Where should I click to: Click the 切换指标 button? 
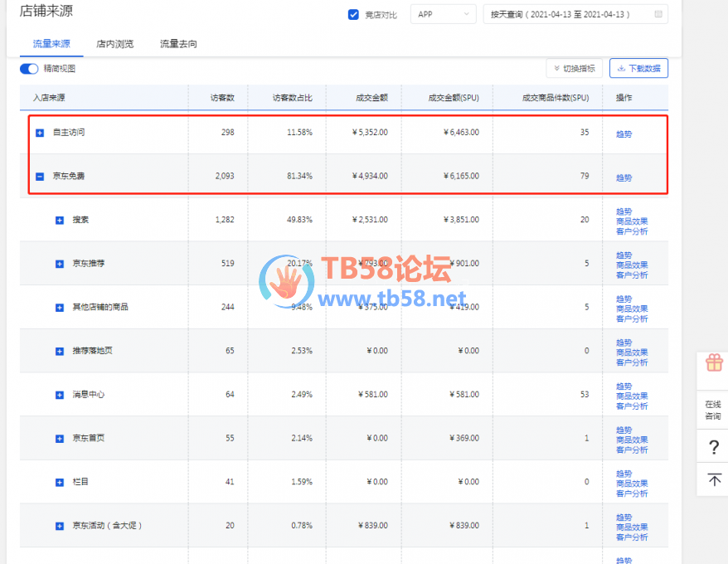click(x=575, y=68)
